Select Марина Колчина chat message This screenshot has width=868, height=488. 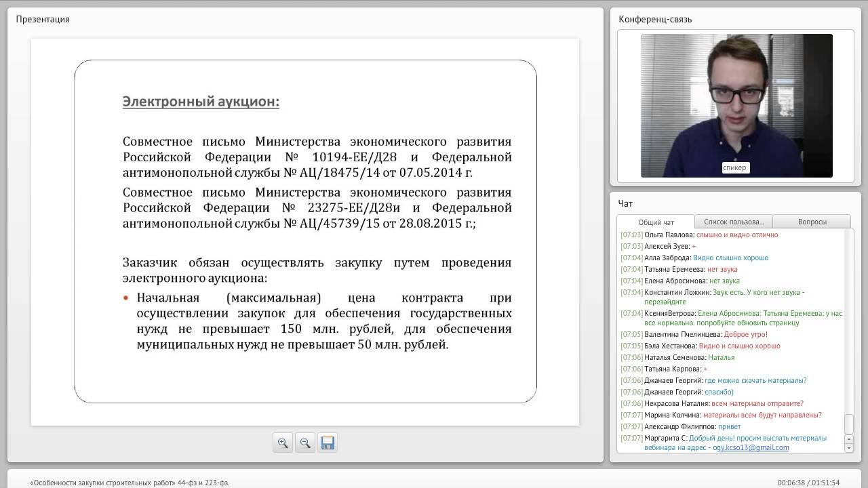pos(721,415)
